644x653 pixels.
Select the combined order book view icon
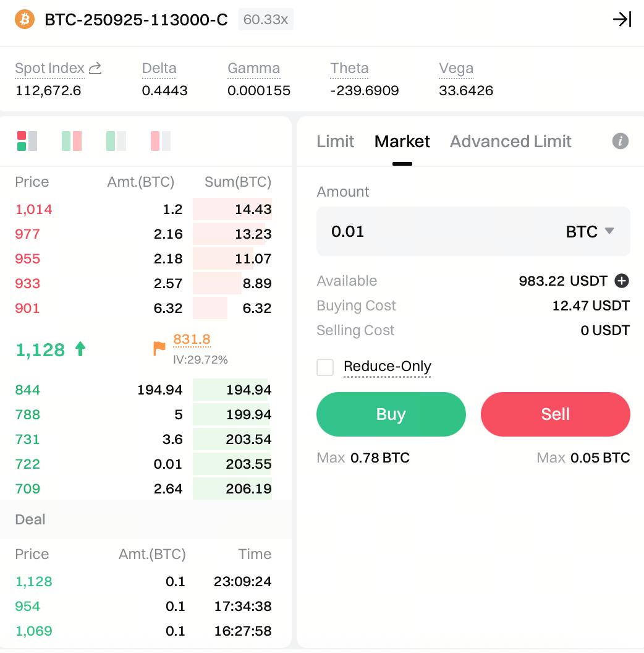(27, 141)
